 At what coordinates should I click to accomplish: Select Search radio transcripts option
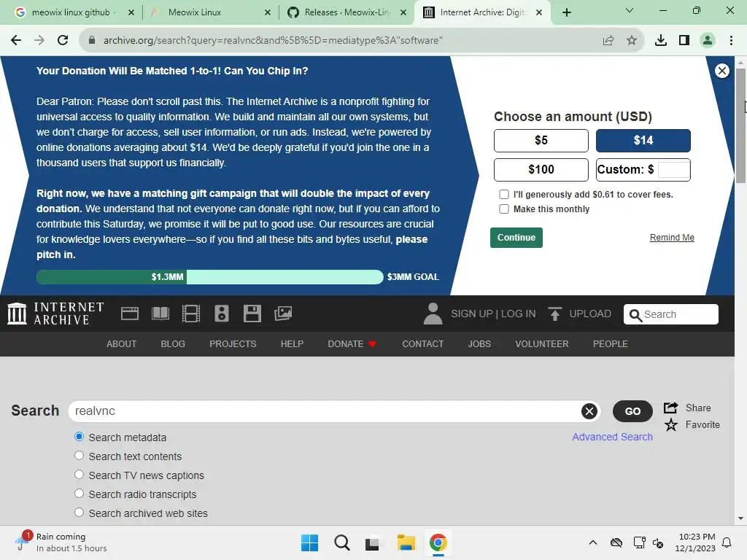pos(79,494)
